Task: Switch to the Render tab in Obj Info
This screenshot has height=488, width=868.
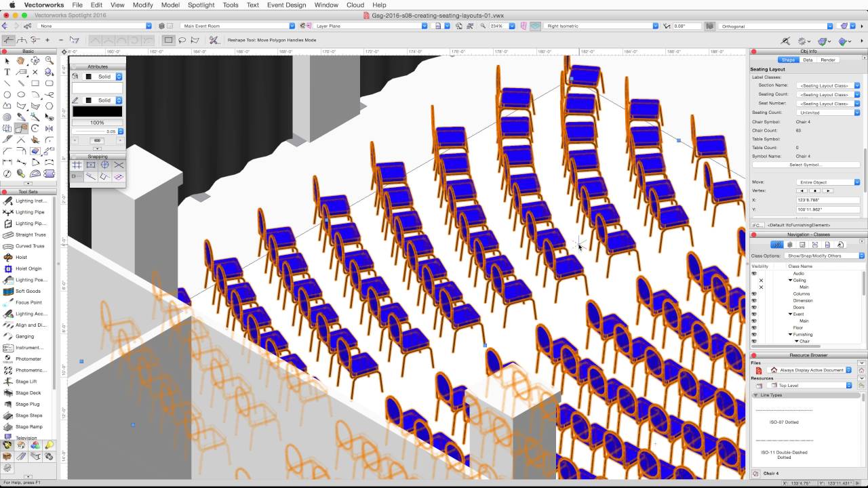Action: pos(828,60)
